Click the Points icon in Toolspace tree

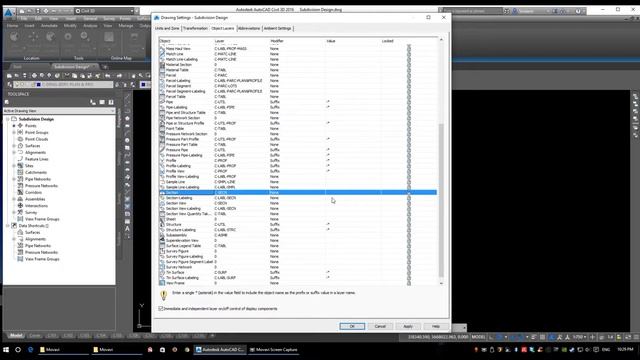pos(20,126)
